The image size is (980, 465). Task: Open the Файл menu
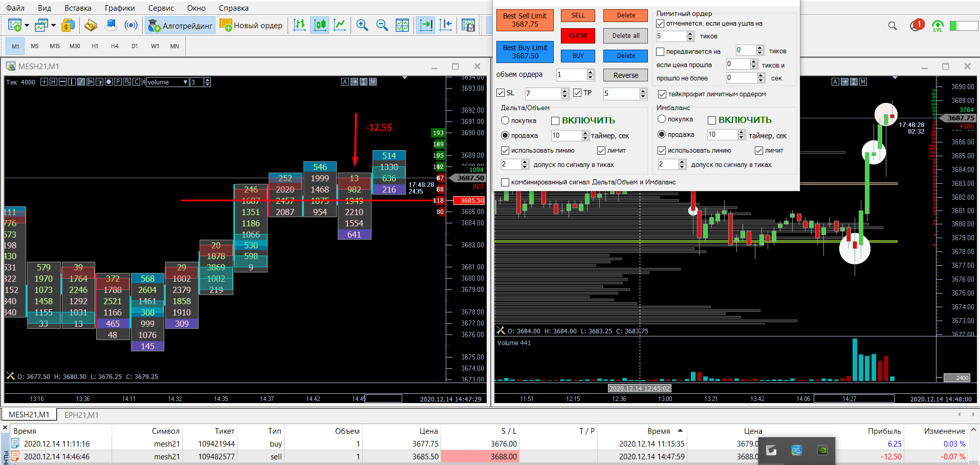click(15, 8)
